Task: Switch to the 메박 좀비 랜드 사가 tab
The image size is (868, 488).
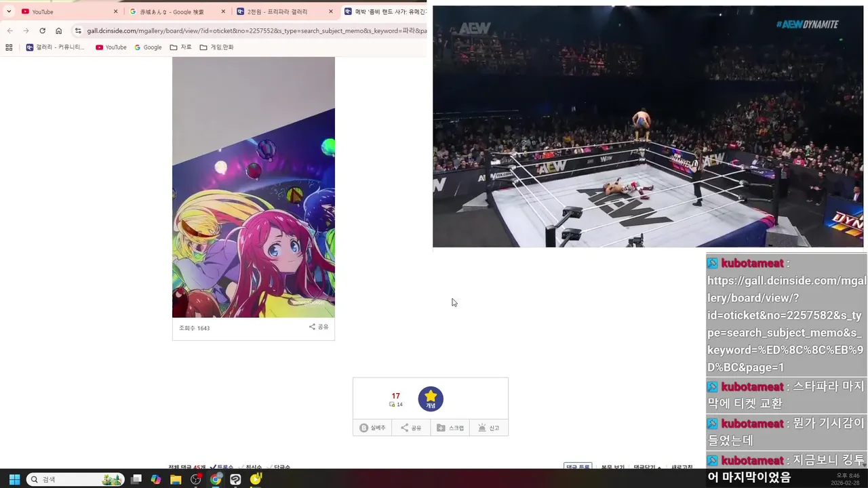Action: pos(384,12)
